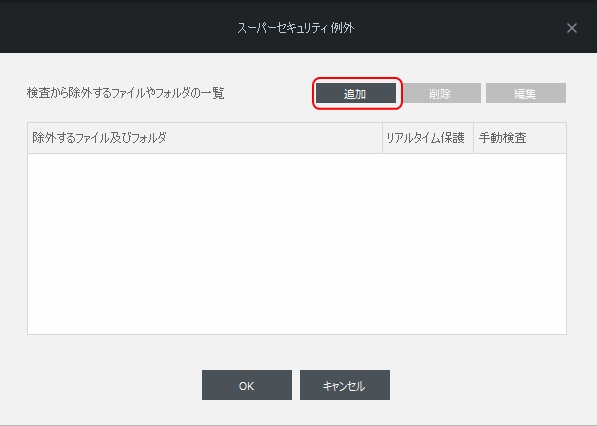Select the リアルタイム保護 column header

(x=428, y=138)
